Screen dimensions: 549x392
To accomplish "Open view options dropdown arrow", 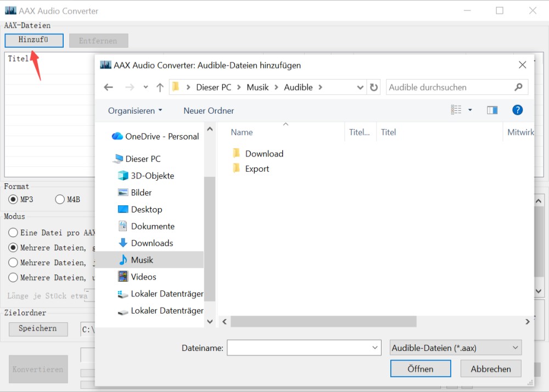I will click(x=470, y=110).
